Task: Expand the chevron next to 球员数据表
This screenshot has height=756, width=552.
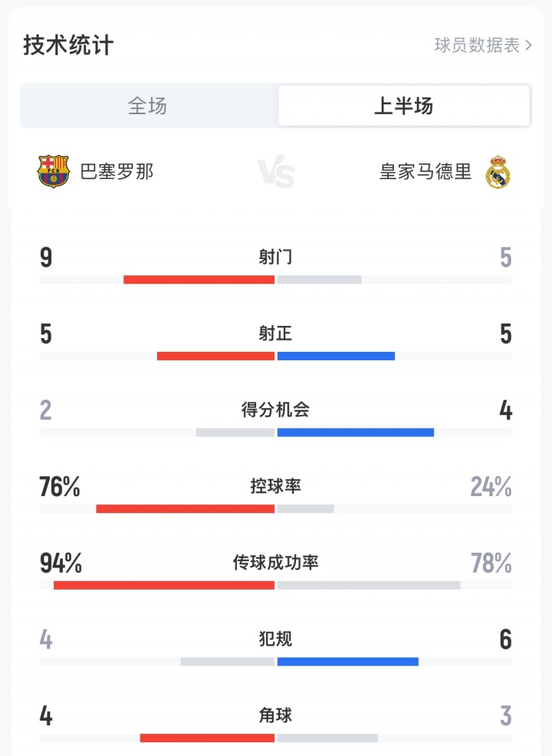Action: (x=529, y=45)
